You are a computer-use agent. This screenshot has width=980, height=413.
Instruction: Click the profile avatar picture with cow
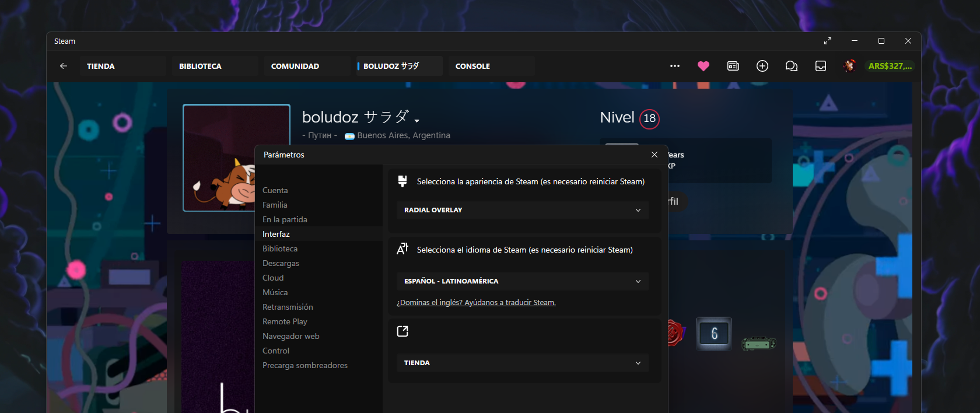coord(219,157)
